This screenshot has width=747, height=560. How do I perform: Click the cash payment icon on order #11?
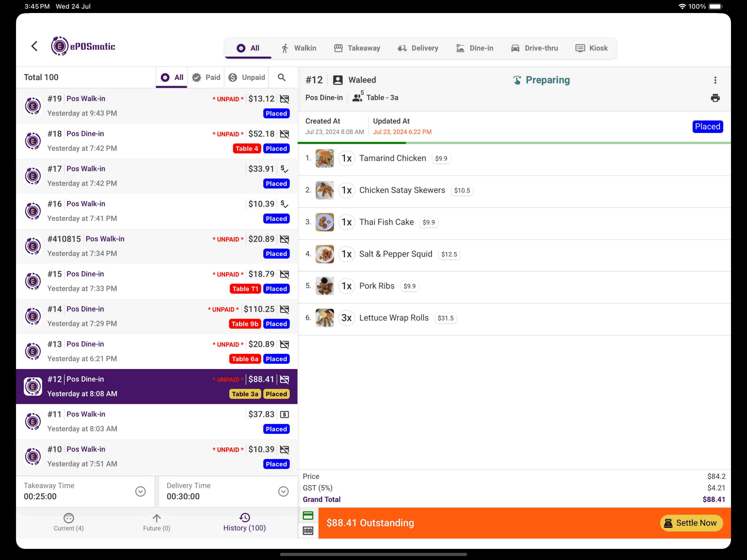[284, 414]
